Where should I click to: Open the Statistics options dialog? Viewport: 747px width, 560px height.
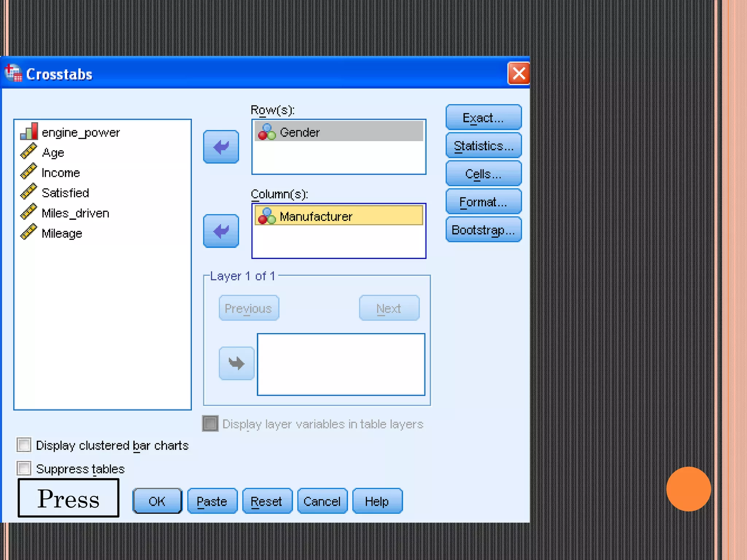click(483, 146)
